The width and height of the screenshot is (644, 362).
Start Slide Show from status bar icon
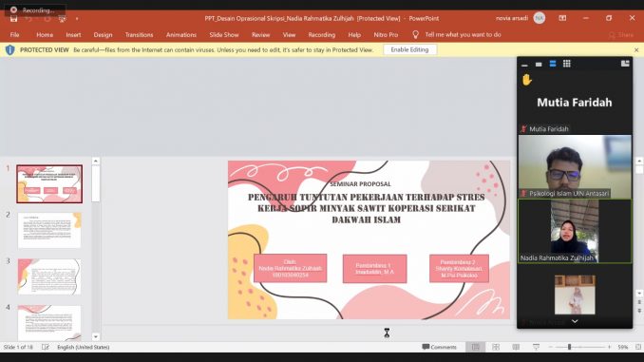pyautogui.click(x=536, y=347)
